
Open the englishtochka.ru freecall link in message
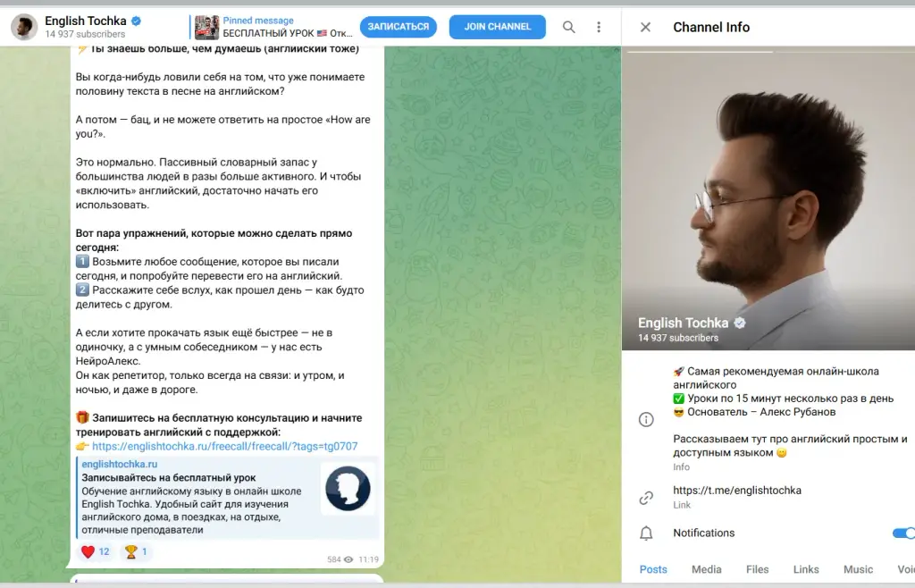224,446
